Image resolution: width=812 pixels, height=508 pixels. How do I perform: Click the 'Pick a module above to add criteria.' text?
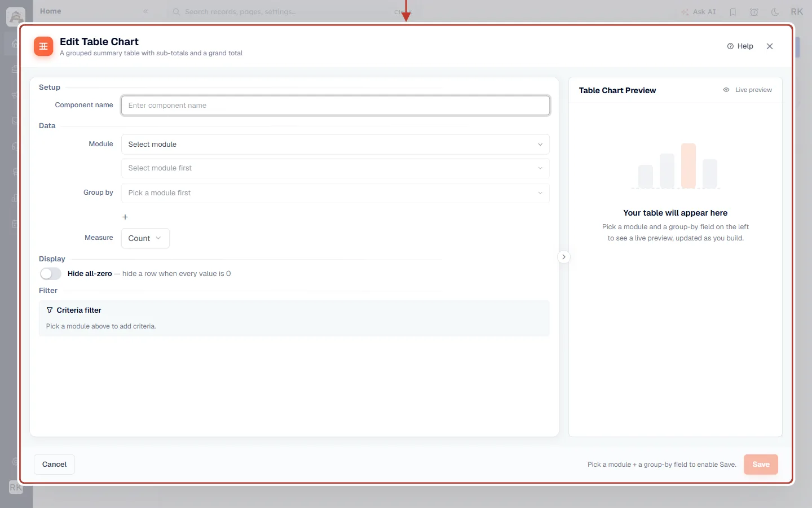(101, 326)
